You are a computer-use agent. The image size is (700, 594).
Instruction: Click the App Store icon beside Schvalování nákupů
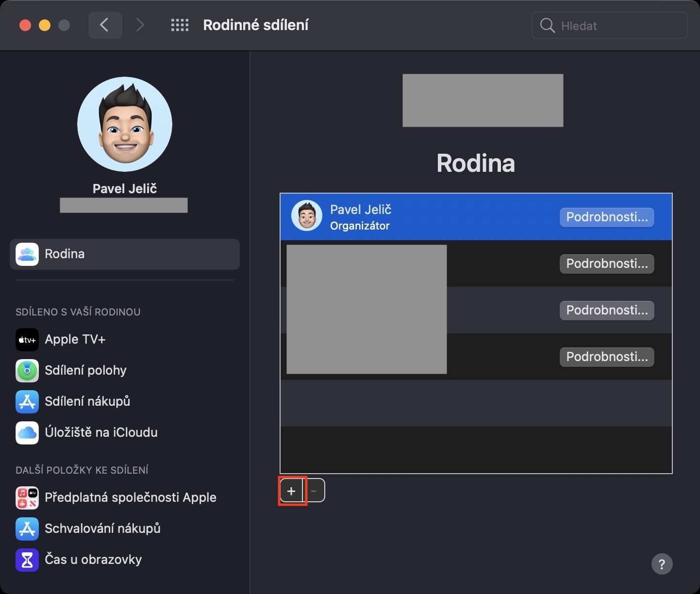pos(27,529)
